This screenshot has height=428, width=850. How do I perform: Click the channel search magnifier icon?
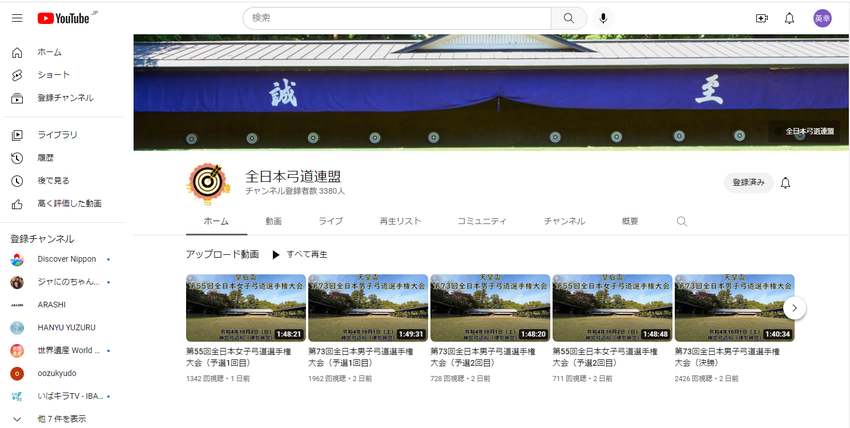682,222
